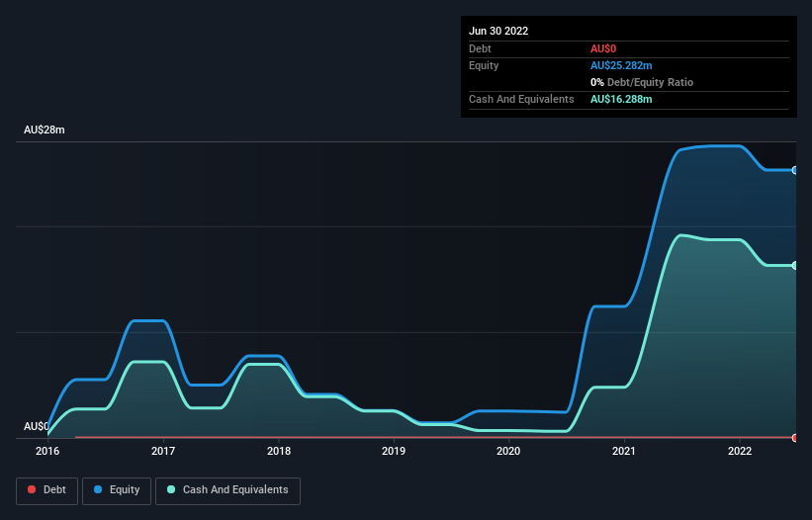Click the Jun 30 2022 tooltip date
812x520 pixels.
(x=498, y=31)
